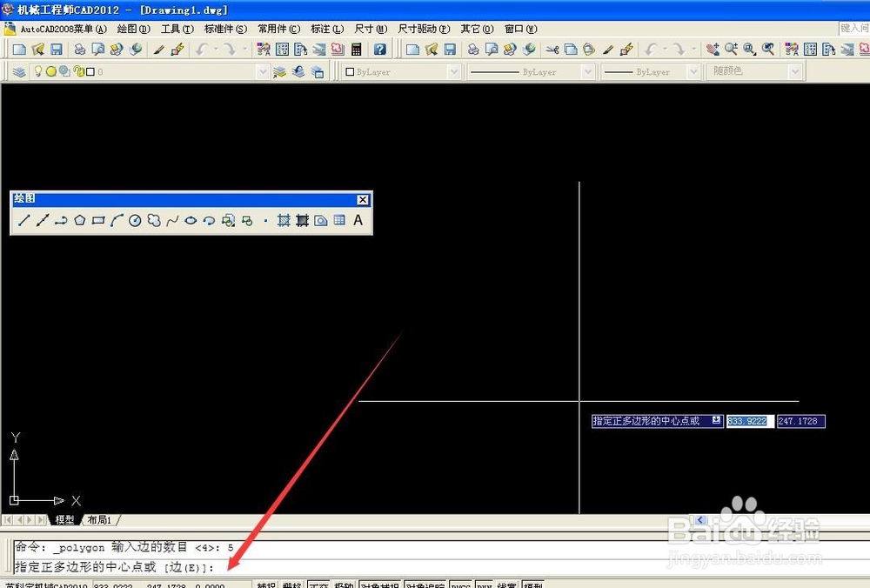Screen dimensions: 870x588
Task: Toggle the 对象捕捉 object snap button
Action: 380,585
